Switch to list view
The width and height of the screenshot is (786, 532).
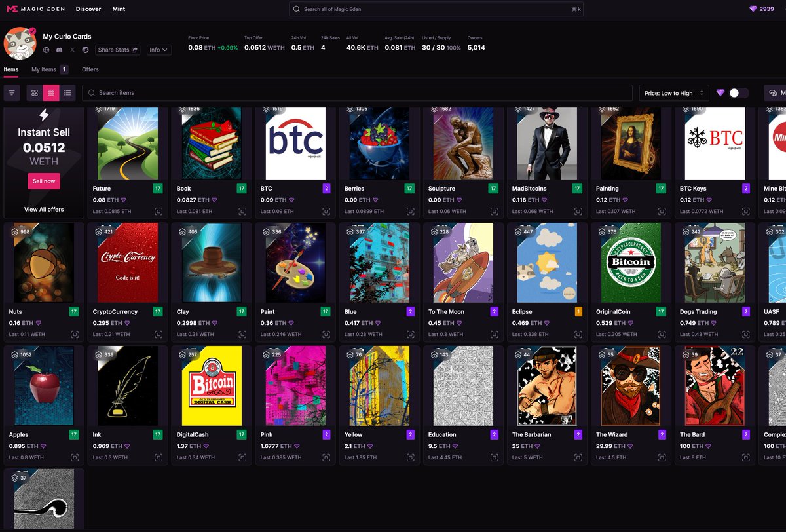coord(67,93)
